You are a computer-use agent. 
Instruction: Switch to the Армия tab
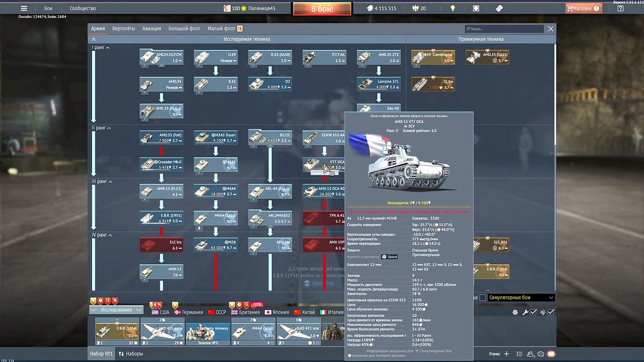coord(98,28)
